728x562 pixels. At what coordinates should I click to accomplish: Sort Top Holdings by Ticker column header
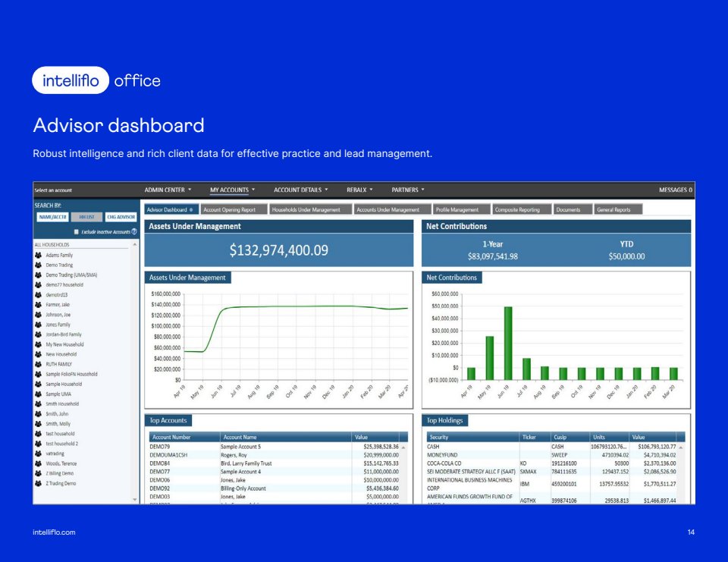535,437
